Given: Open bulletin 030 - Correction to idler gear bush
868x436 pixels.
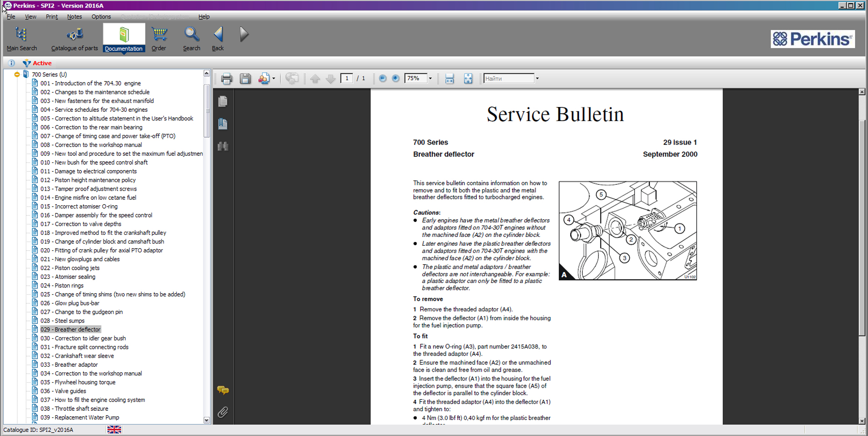Looking at the screenshot, I should 83,338.
